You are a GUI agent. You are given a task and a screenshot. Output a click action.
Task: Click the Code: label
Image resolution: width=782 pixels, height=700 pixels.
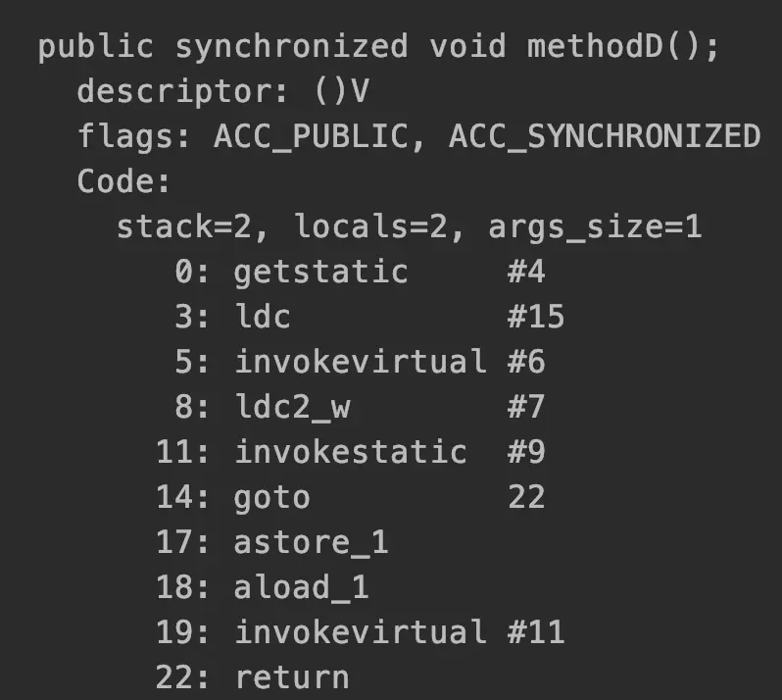pos(124,181)
